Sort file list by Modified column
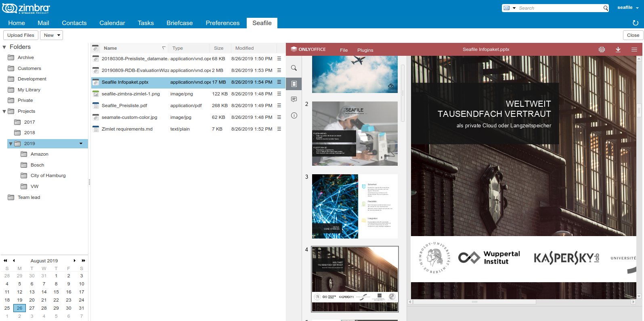The image size is (644, 321). [254, 48]
